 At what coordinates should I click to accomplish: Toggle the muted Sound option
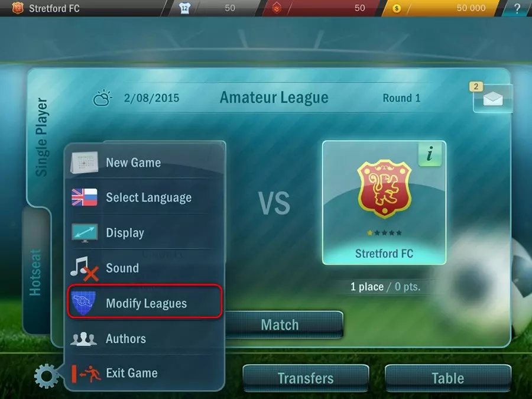[x=146, y=268]
